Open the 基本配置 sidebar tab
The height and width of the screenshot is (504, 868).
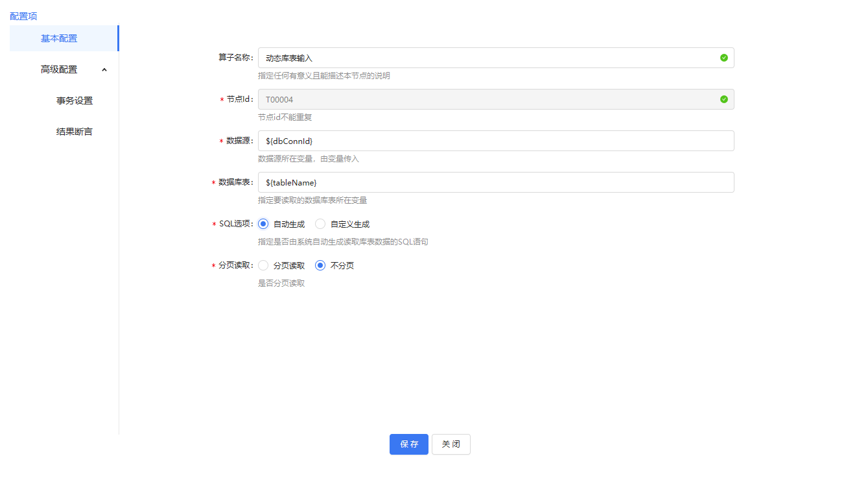[59, 38]
